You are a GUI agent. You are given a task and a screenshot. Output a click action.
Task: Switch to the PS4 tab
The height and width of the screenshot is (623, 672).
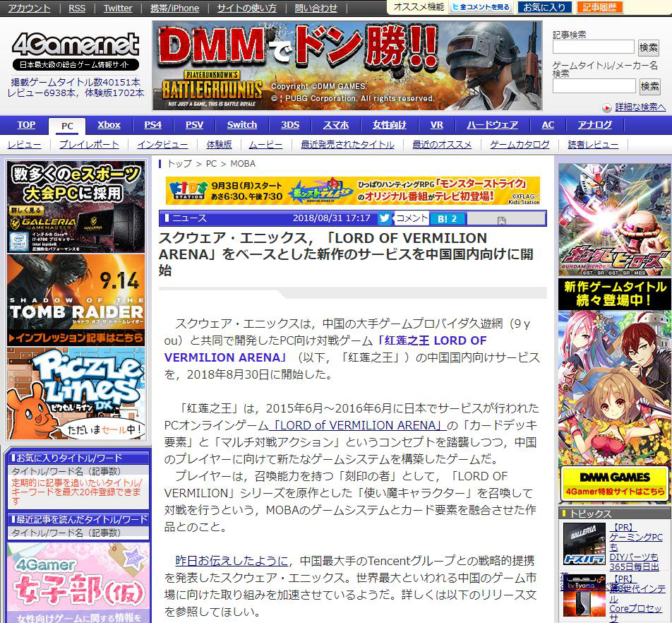coord(152,125)
